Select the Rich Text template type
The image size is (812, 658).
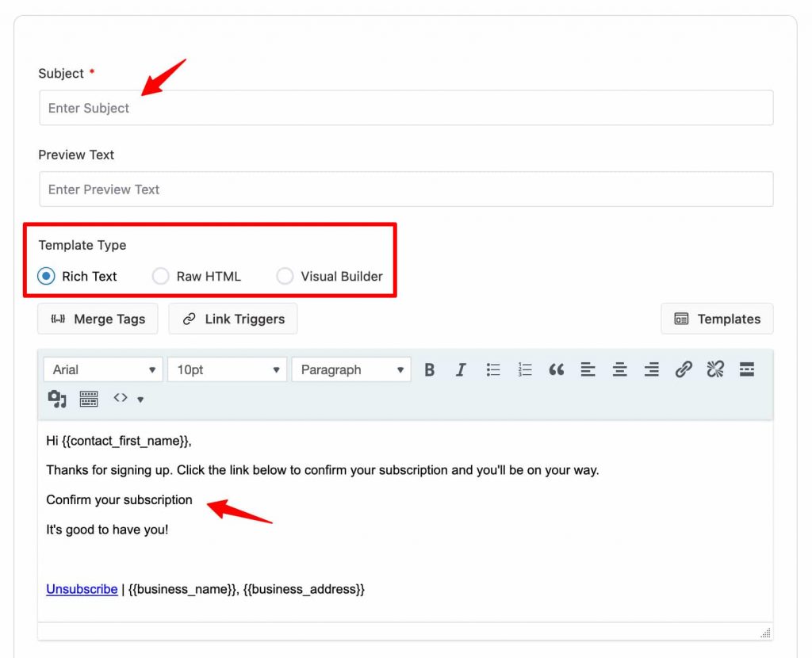(46, 276)
